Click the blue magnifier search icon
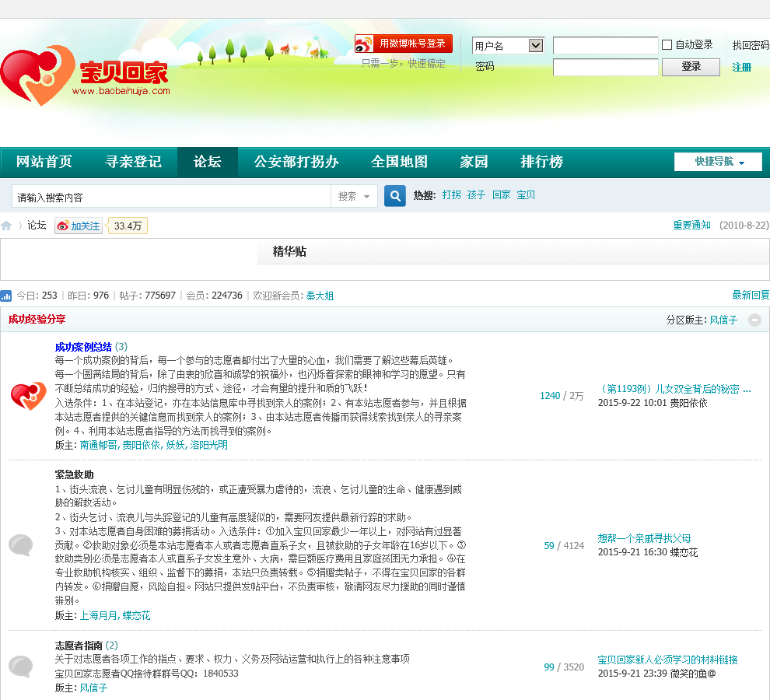Image resolution: width=770 pixels, height=700 pixels. coord(395,196)
